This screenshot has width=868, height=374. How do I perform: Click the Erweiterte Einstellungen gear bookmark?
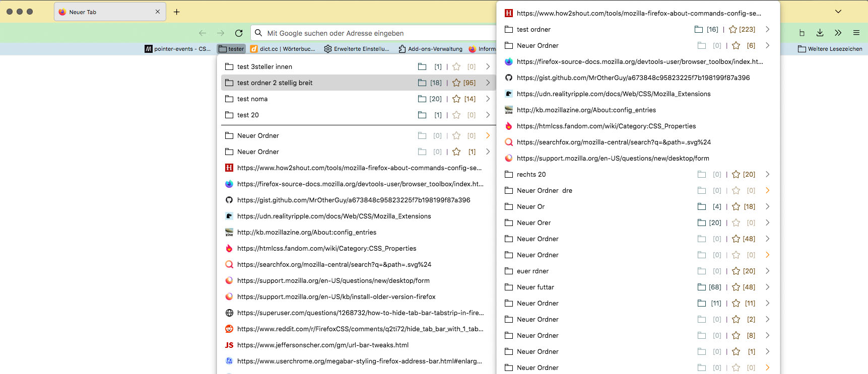(357, 49)
